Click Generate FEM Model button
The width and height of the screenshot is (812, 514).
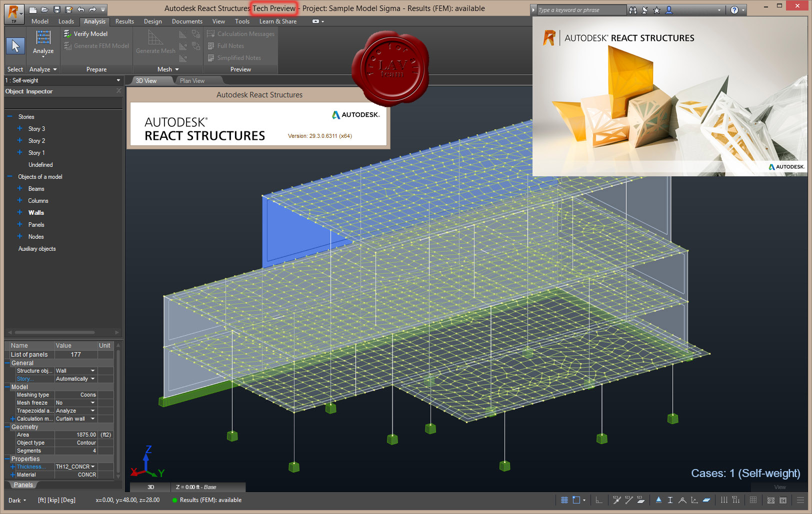tap(96, 46)
